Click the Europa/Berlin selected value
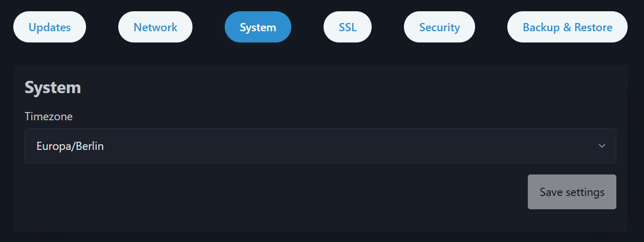This screenshot has width=644, height=242. tap(70, 146)
